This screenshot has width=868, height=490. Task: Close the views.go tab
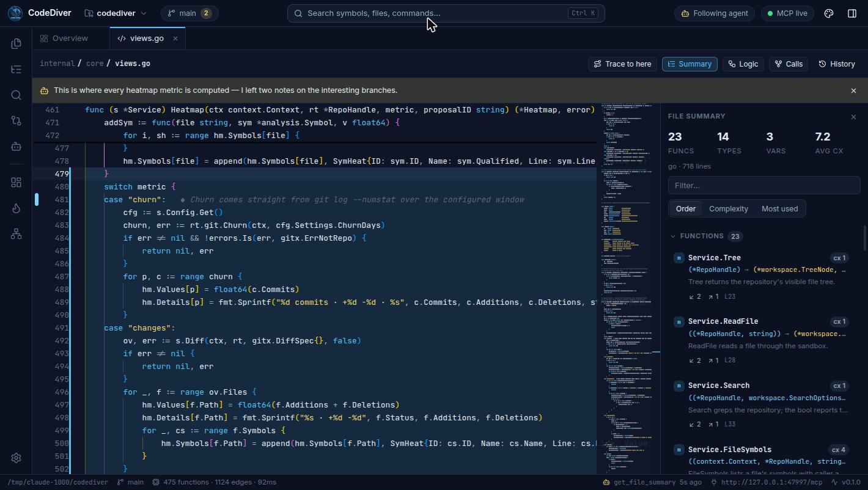pyautogui.click(x=175, y=38)
